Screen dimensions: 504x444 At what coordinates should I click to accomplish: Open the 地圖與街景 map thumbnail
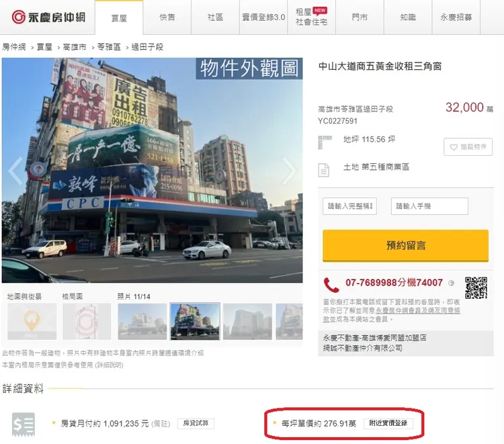coord(32,321)
